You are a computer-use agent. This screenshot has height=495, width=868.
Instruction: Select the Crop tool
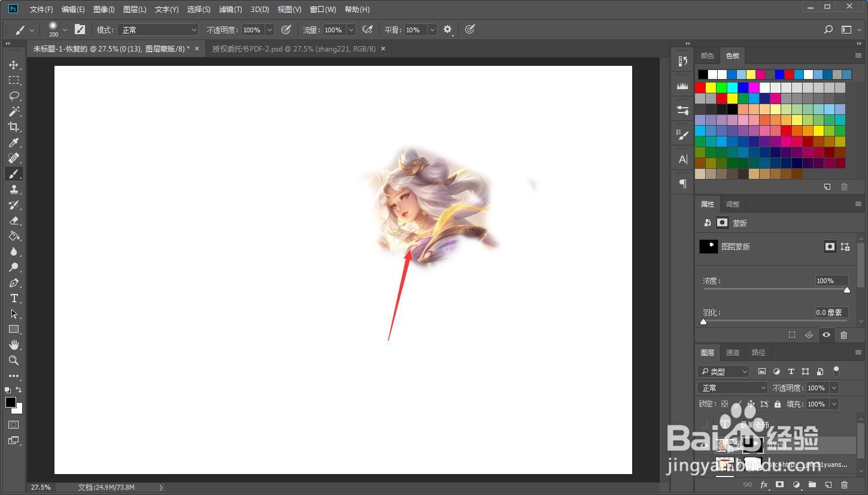(x=14, y=127)
